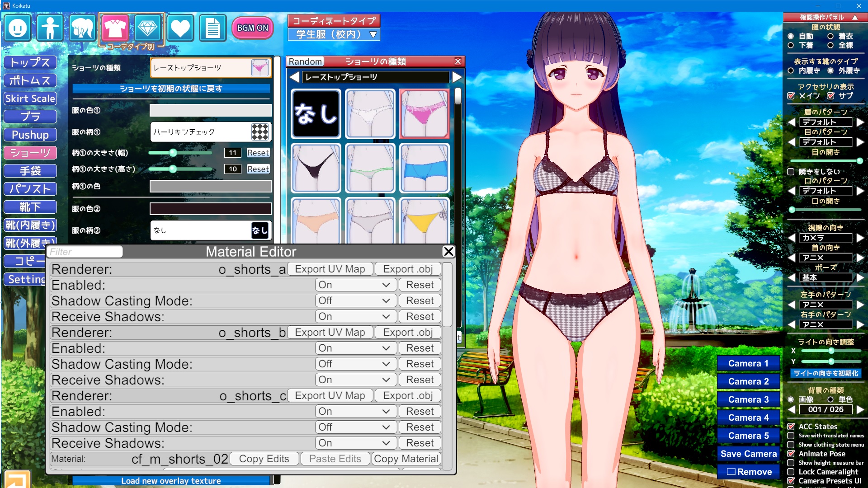Screen dimensions: 868x488
Task: Open Shadow Casting Mode dropdown for o_shorts_c
Action: pyautogui.click(x=356, y=427)
